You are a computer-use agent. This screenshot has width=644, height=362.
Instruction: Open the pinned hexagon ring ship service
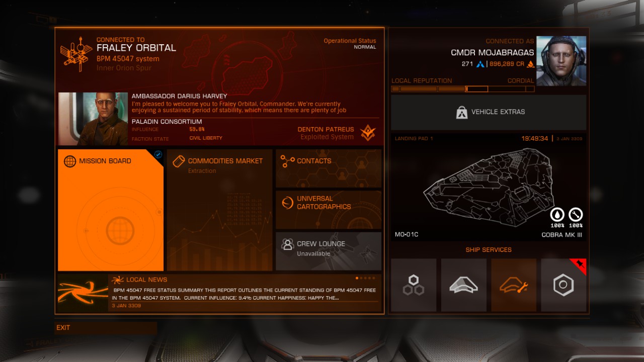tap(563, 285)
